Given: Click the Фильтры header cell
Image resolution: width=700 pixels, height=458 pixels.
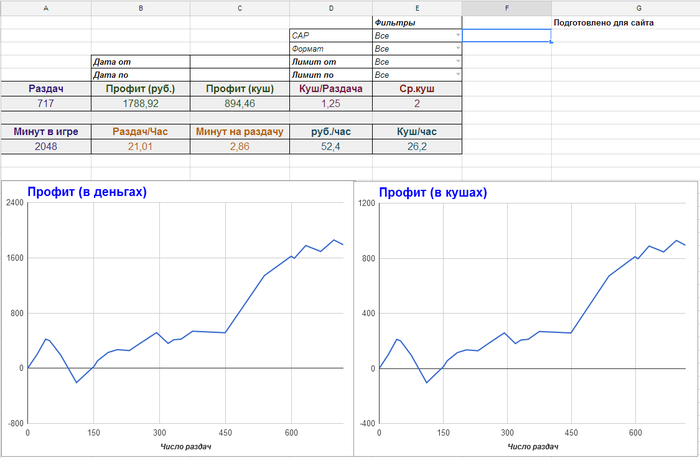Looking at the screenshot, I should pos(417,22).
